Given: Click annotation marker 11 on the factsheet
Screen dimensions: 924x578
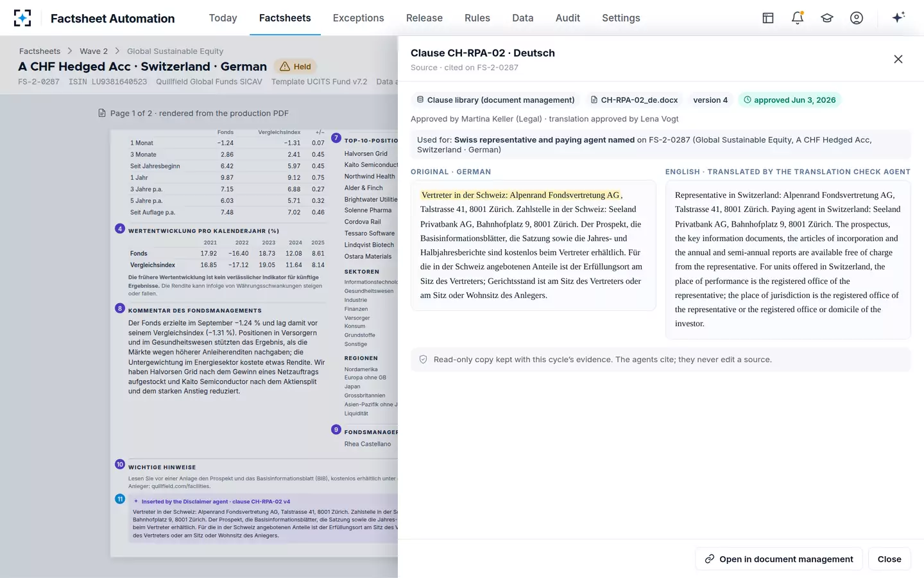Looking at the screenshot, I should click(120, 499).
